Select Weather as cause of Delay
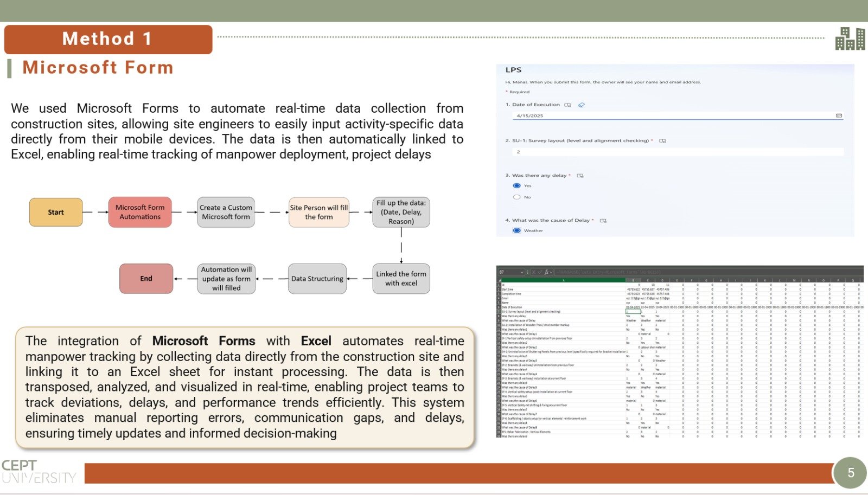The image size is (868, 495). 516,230
